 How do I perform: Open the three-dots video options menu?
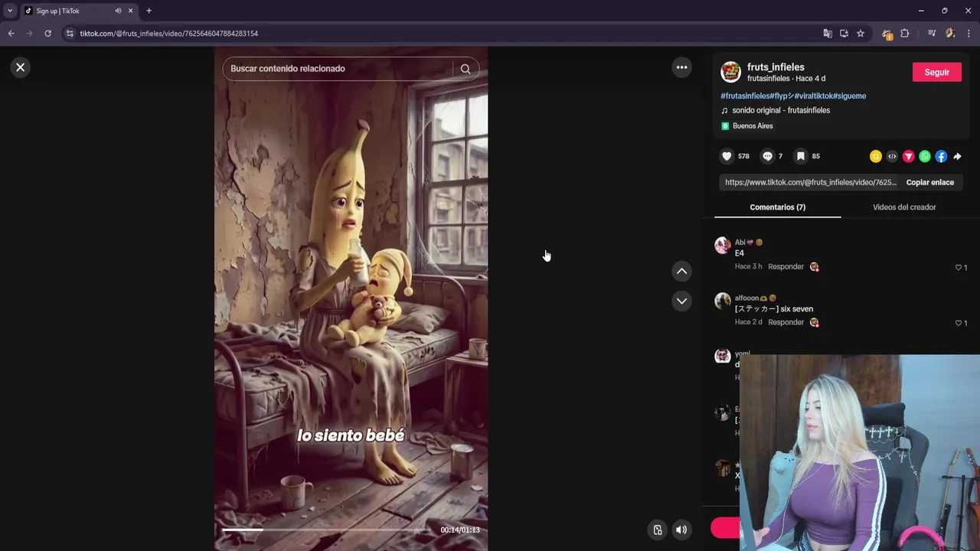(x=681, y=67)
